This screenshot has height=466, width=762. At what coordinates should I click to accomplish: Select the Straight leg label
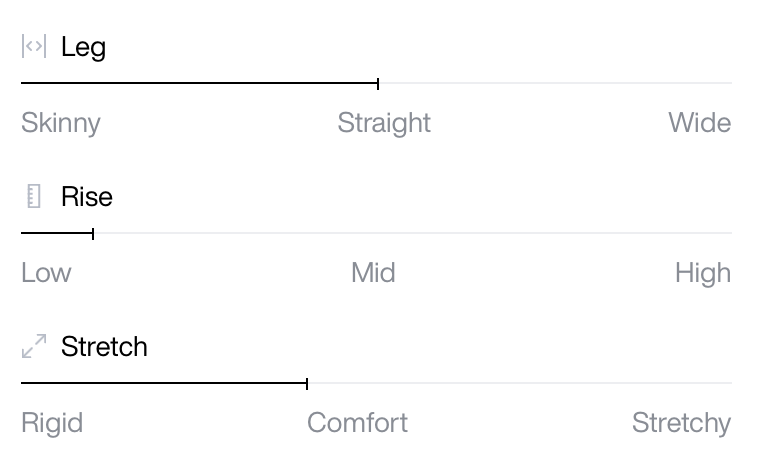coord(384,123)
